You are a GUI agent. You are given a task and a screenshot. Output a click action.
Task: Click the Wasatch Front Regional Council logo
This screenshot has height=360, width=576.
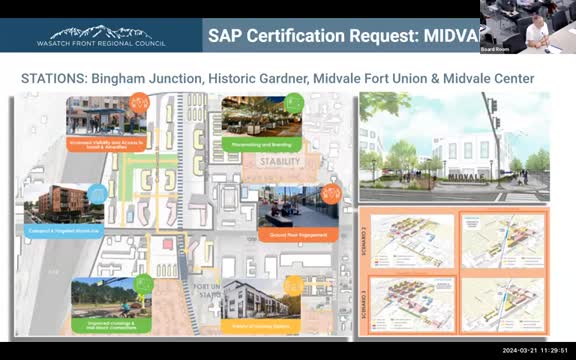click(101, 35)
